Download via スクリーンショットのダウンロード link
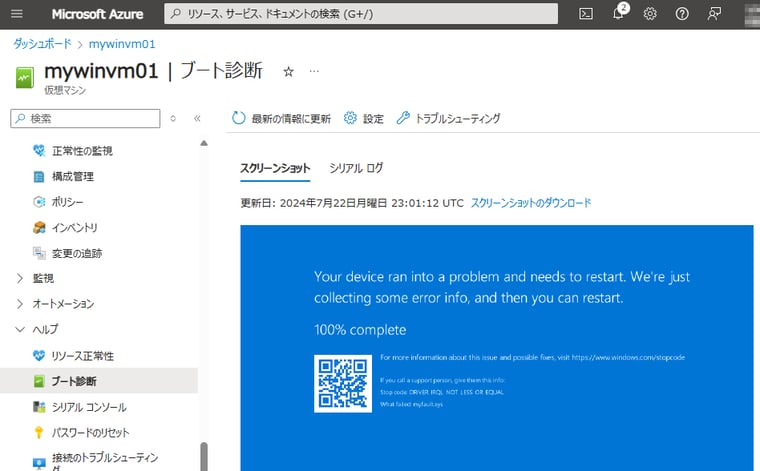This screenshot has height=471, width=760. [531, 203]
